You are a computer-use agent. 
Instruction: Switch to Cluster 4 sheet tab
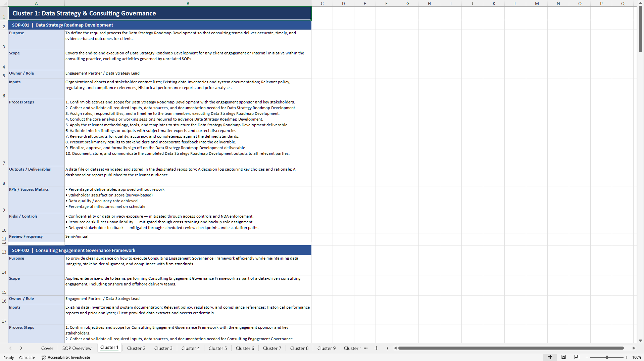[x=191, y=348]
